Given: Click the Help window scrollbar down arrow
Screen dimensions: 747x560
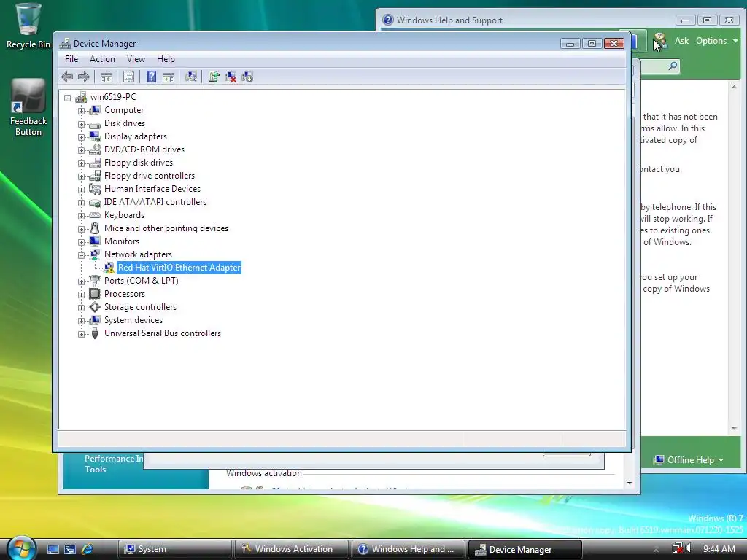Looking at the screenshot, I should [x=734, y=428].
